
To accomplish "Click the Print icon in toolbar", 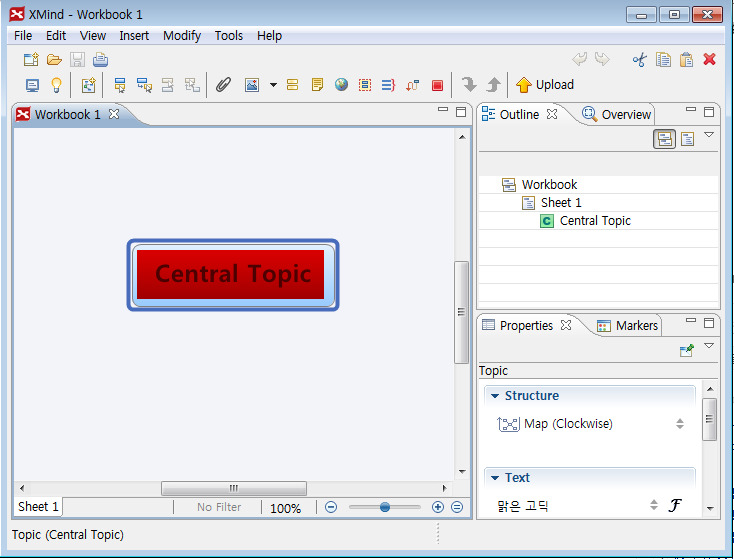I will click(x=100, y=60).
